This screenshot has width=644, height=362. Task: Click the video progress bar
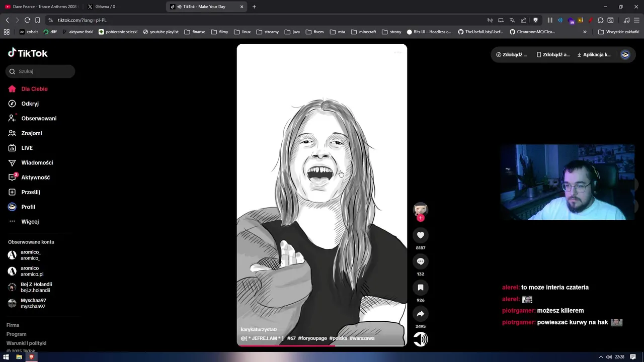click(x=322, y=345)
